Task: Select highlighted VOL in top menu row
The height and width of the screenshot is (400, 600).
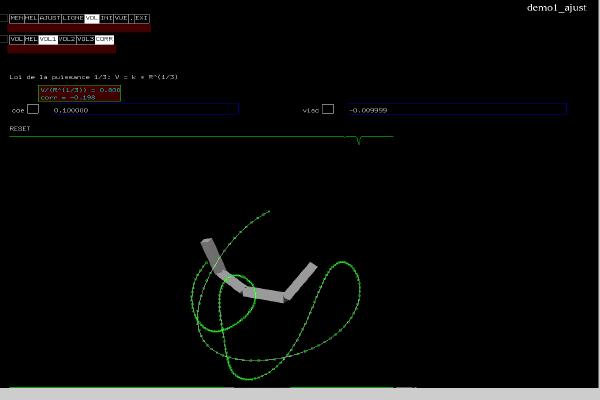Action: tap(92, 18)
